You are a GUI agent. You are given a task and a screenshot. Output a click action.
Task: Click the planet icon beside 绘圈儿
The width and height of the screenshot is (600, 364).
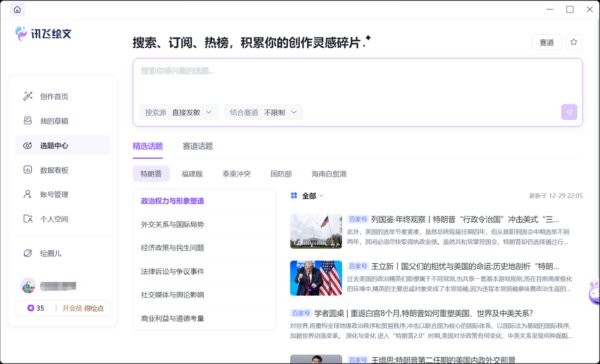tap(28, 253)
